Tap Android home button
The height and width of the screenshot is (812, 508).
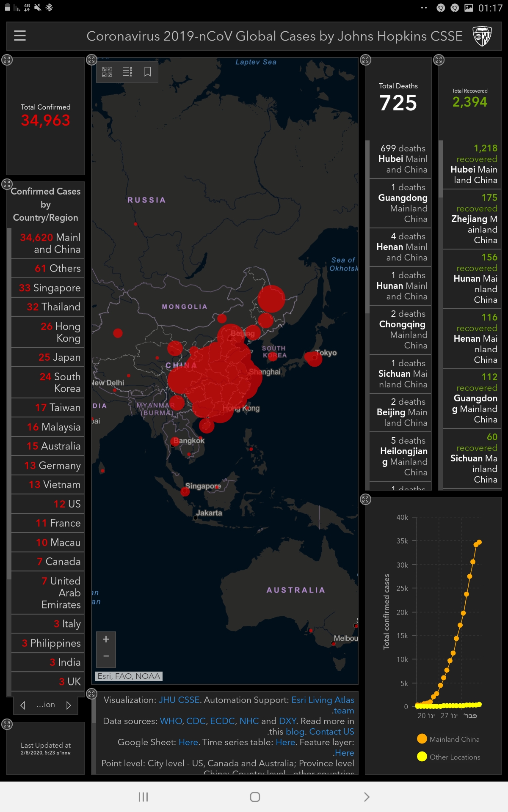click(x=255, y=797)
